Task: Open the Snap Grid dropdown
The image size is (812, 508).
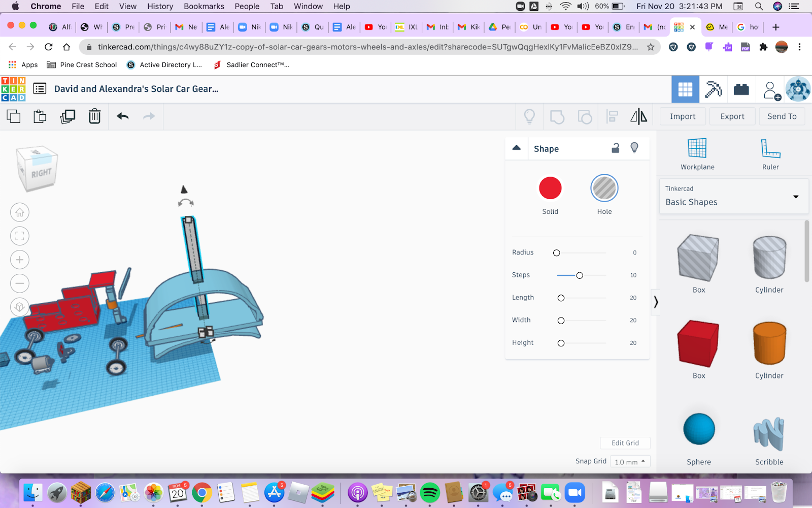Action: 630,462
